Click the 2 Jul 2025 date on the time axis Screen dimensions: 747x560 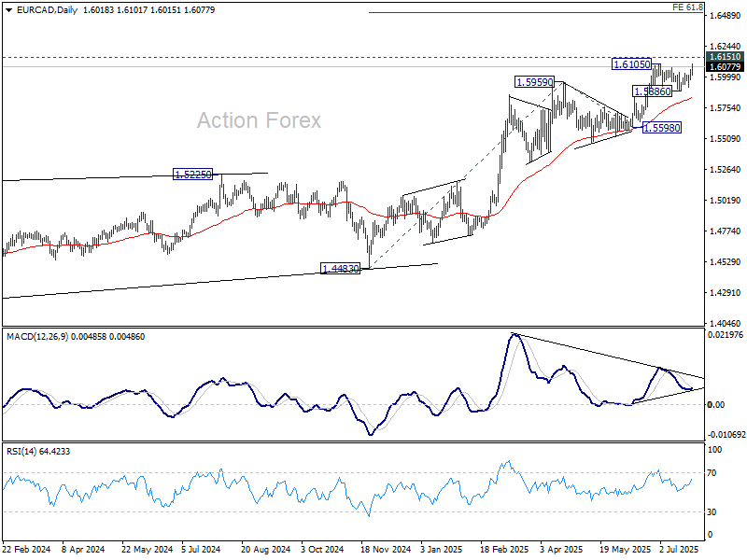click(679, 549)
